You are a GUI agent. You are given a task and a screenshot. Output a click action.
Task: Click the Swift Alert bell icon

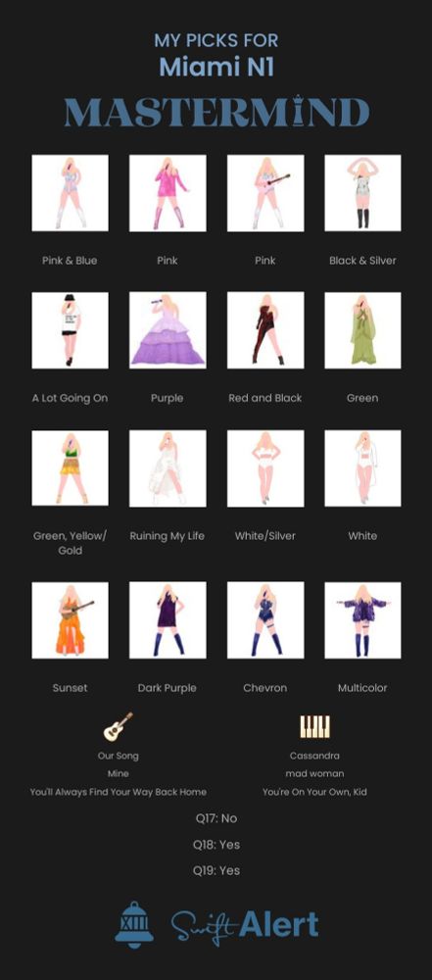tap(134, 924)
